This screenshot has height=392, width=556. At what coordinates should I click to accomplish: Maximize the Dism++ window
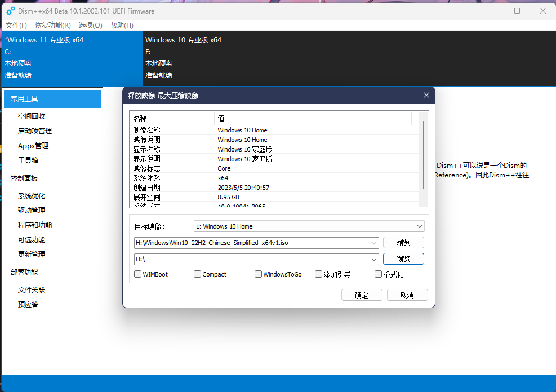pyautogui.click(x=517, y=11)
